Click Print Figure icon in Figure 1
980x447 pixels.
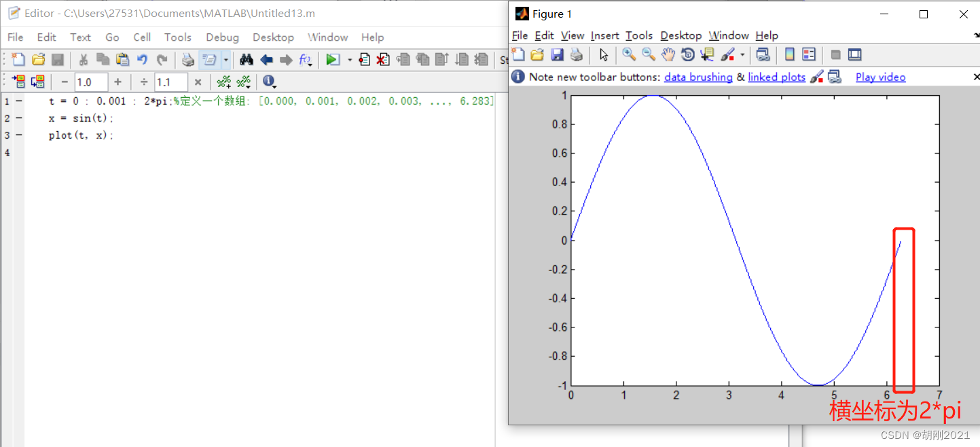(x=577, y=55)
